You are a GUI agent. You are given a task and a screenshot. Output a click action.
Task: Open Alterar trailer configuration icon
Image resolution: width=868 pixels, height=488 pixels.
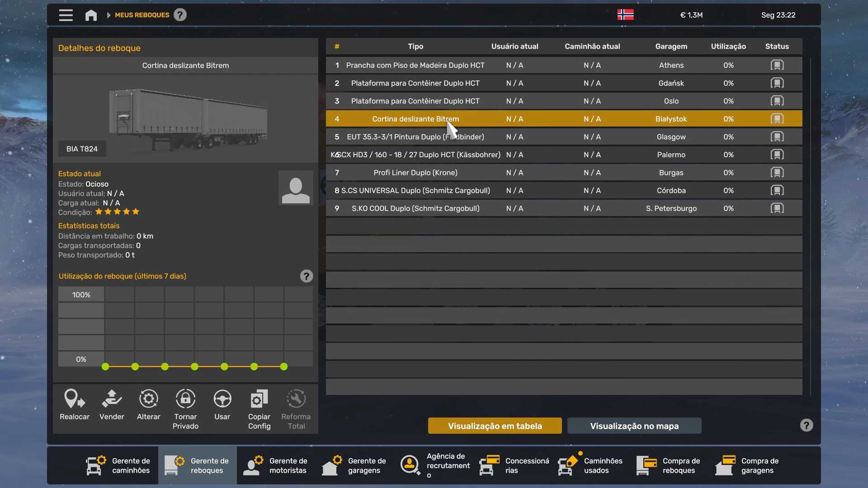[148, 399]
